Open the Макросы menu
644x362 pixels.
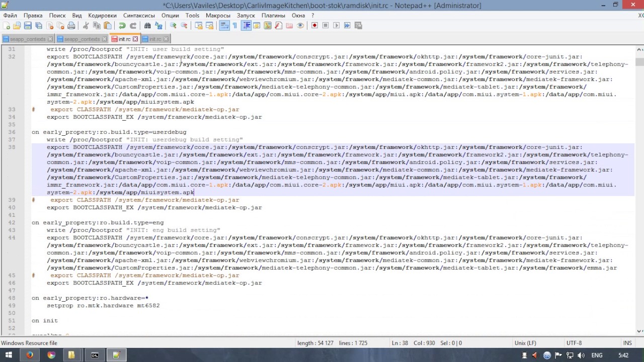click(218, 16)
